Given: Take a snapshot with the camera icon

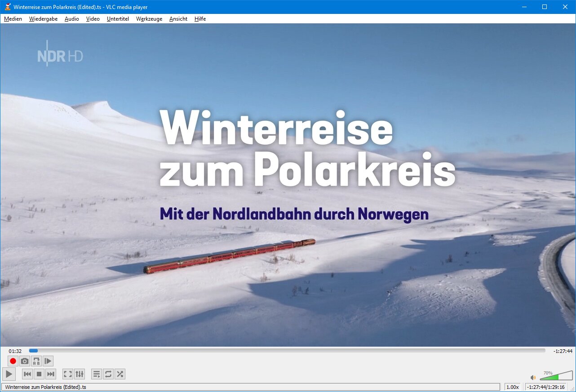Looking at the screenshot, I should pyautogui.click(x=25, y=361).
